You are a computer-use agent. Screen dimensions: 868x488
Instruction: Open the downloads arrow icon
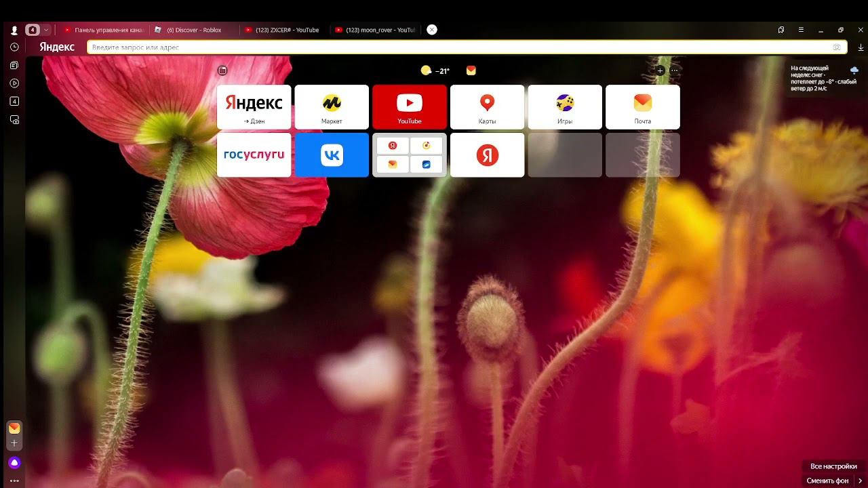coord(861,47)
